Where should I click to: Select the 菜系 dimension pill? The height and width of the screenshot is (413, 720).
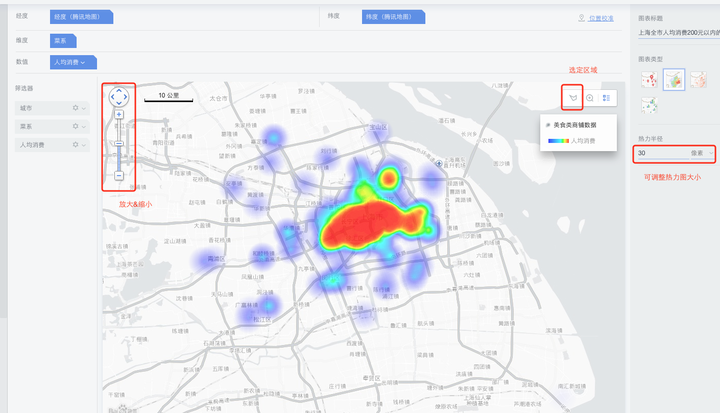point(63,41)
